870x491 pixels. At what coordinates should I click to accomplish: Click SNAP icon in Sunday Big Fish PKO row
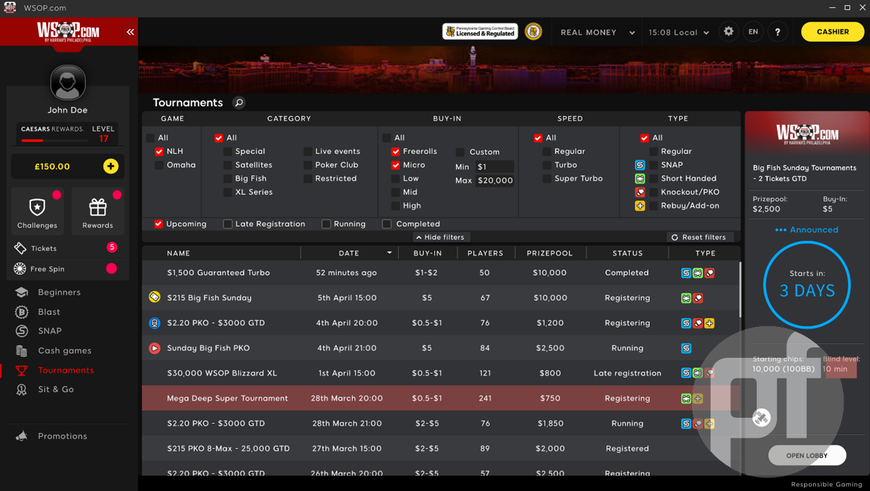pyautogui.click(x=686, y=348)
